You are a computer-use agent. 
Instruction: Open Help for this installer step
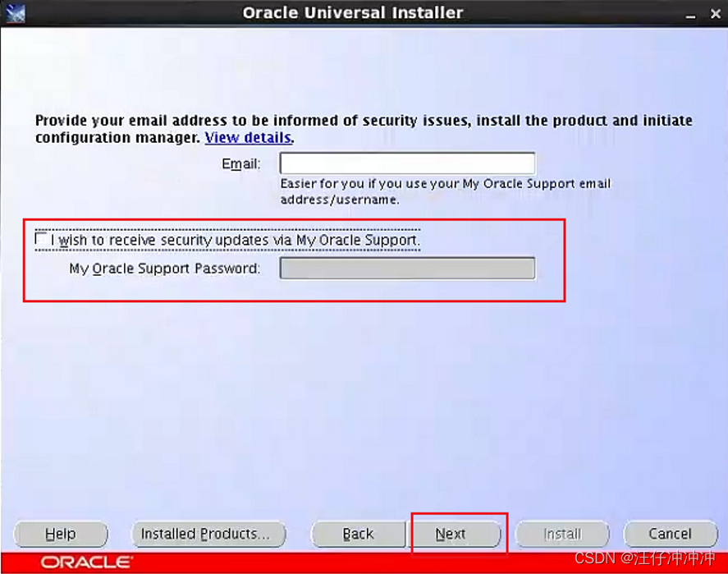tap(60, 534)
